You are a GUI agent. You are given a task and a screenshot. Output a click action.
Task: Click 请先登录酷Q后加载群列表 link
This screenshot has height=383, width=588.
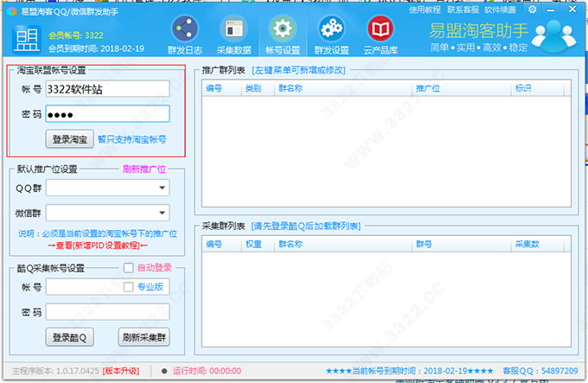[306, 226]
